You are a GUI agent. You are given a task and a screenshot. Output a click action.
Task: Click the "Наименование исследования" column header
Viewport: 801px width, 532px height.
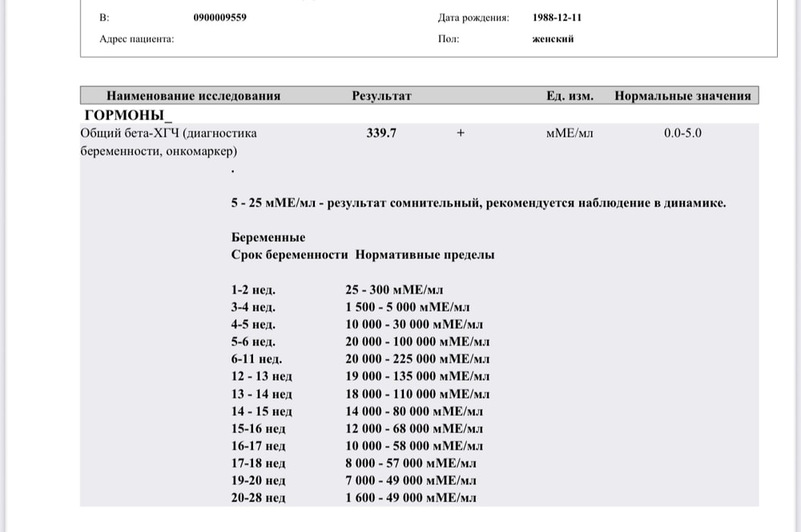[193, 96]
